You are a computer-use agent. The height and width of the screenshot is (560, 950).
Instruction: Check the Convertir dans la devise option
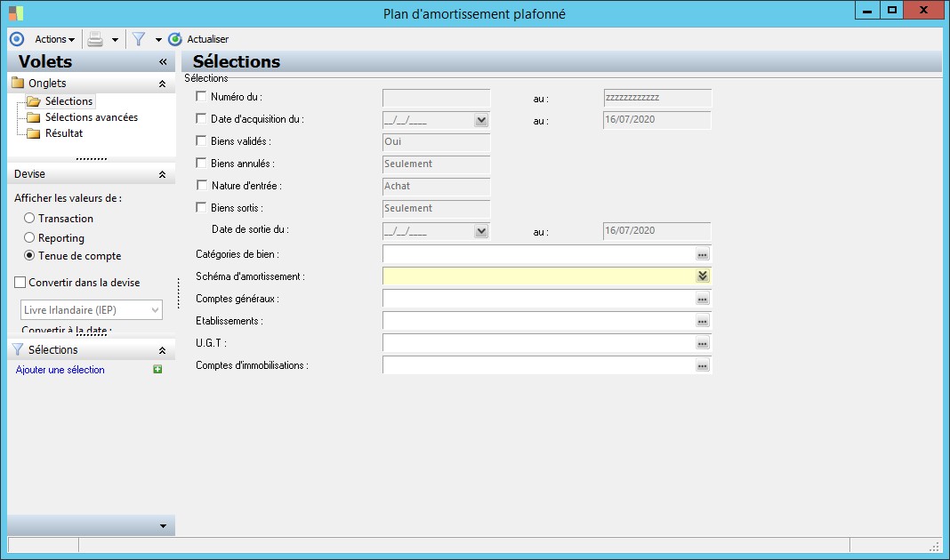click(20, 283)
